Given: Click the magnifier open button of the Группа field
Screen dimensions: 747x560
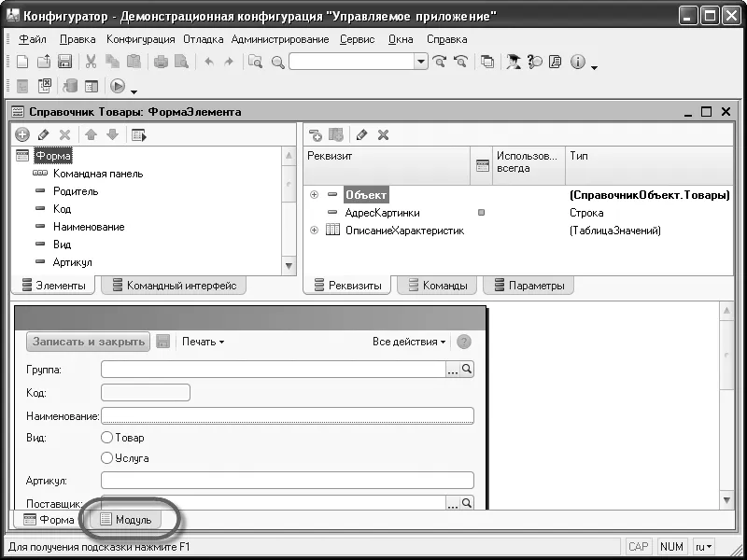Looking at the screenshot, I should click(467, 369).
